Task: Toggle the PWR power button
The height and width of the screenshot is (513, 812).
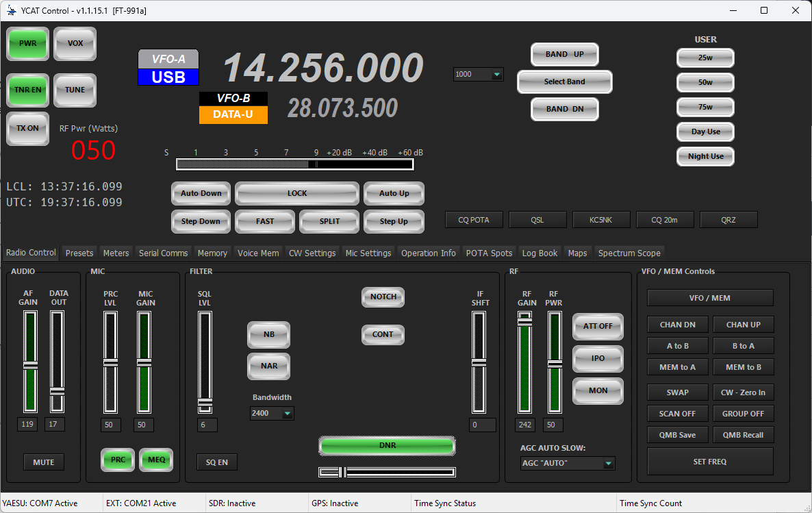Action: point(27,43)
